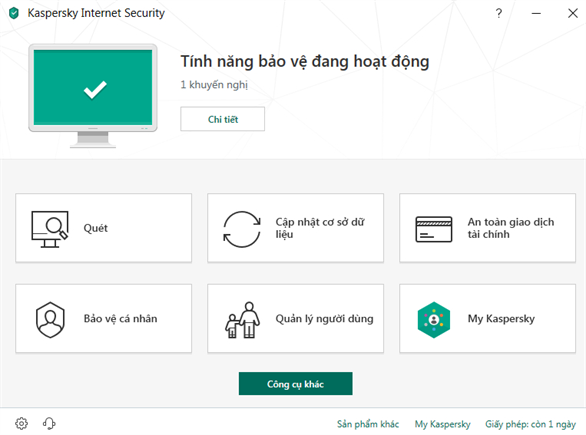Click the Quét scan monitor icon
Screen dimensions: 586x435
50,229
